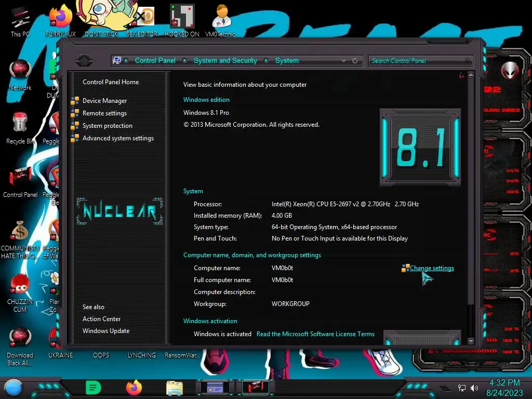Image resolution: width=532 pixels, height=399 pixels.
Task: Open Windows Update link
Action: (106, 331)
